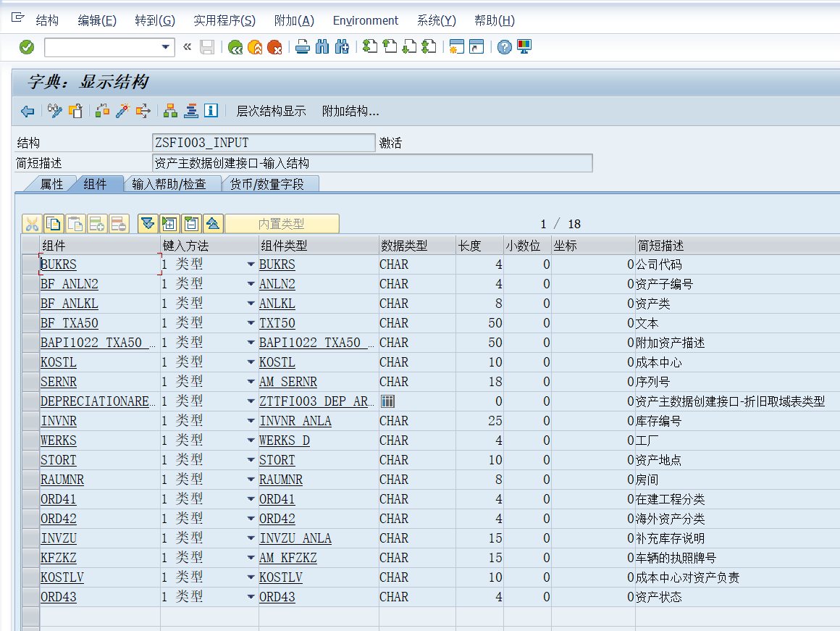
Task: Click the green Back round icon
Action: (x=235, y=47)
